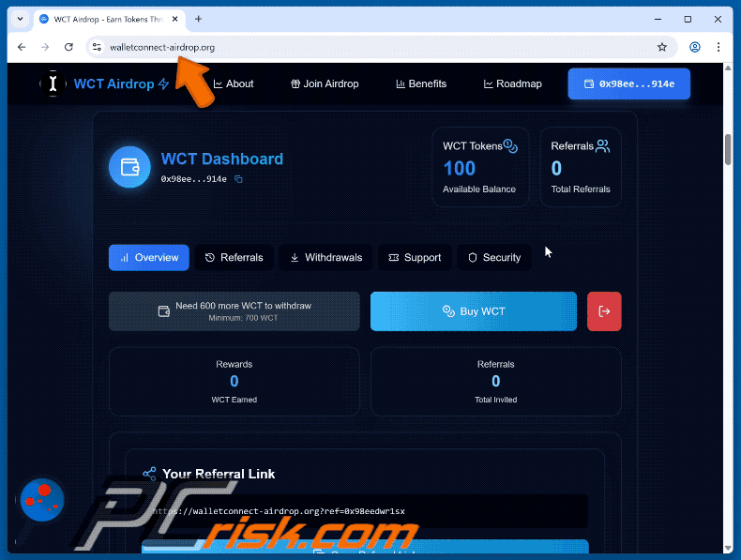Click the Total Referrals label
This screenshot has width=741, height=560.
tap(581, 189)
